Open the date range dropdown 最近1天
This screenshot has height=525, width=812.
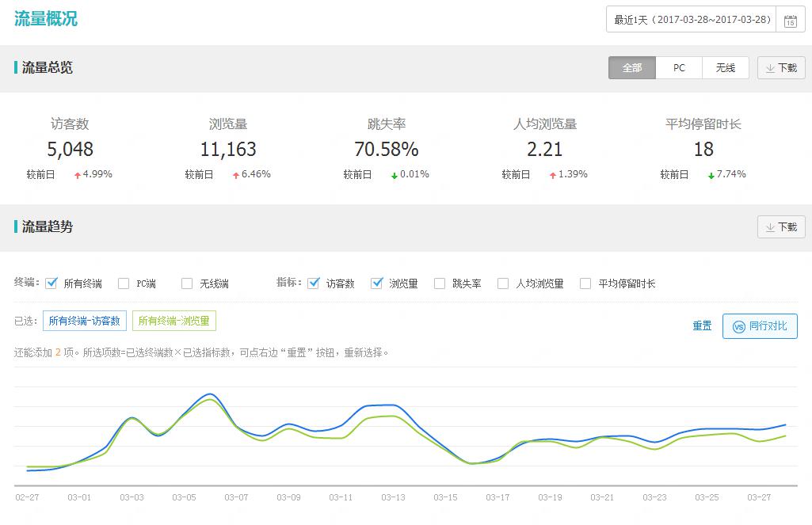[x=692, y=20]
